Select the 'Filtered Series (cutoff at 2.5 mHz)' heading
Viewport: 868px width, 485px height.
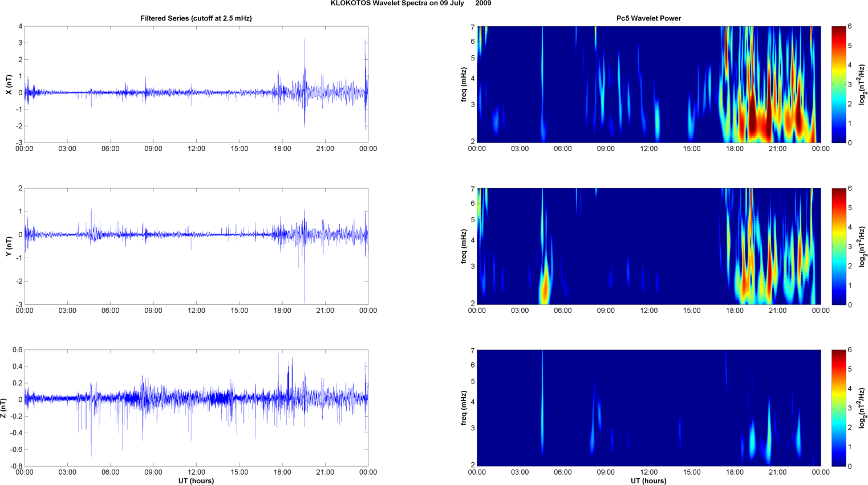[196, 18]
